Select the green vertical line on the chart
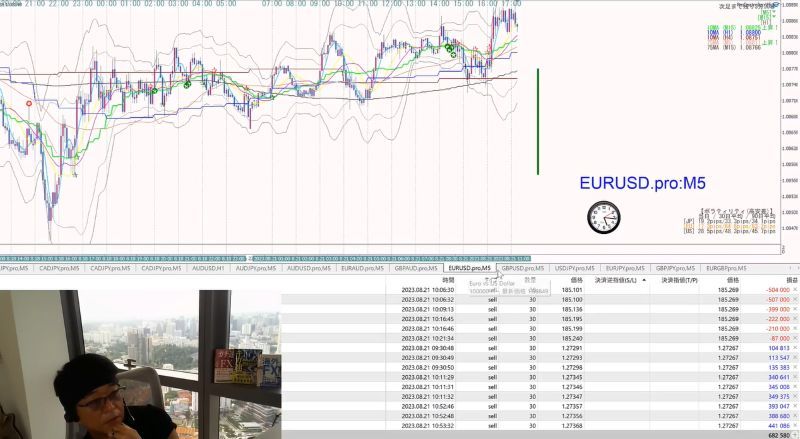 (538, 121)
